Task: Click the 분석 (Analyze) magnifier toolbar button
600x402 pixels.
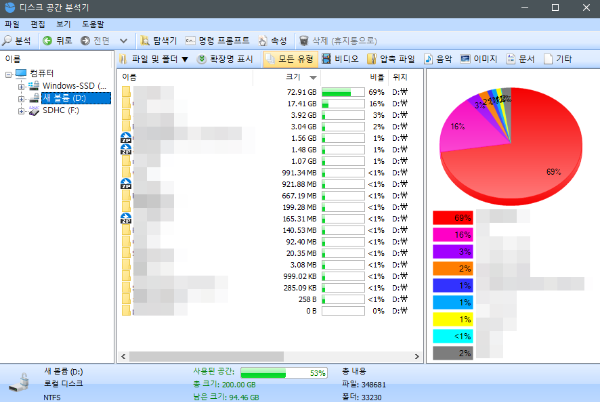Action: tap(16, 41)
